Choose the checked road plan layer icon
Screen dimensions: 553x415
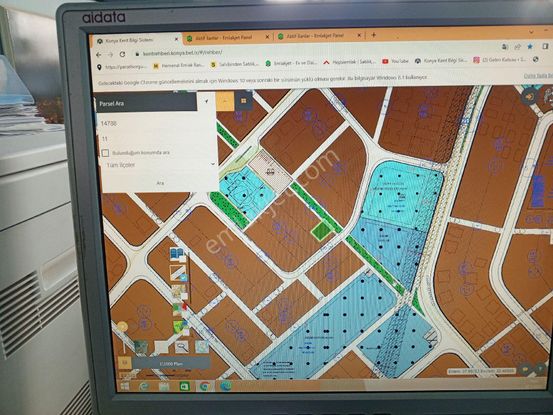coord(178,273)
